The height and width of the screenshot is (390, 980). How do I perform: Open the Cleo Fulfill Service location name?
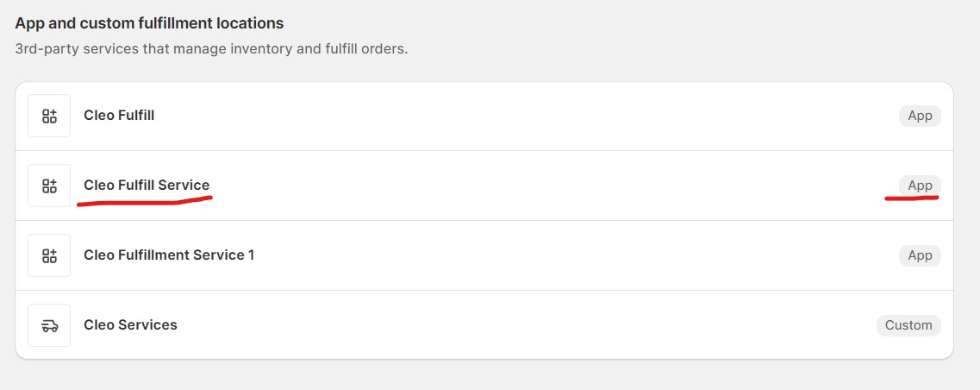point(147,185)
